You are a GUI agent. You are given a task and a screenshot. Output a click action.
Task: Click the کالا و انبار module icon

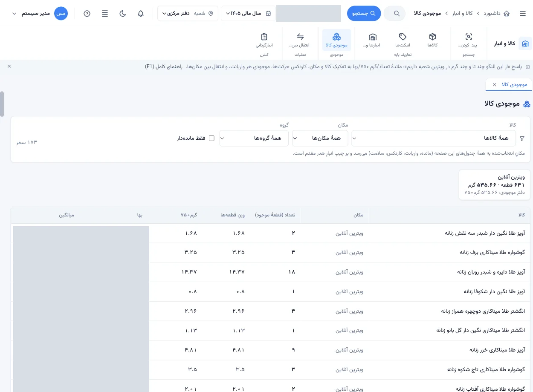pos(525,43)
